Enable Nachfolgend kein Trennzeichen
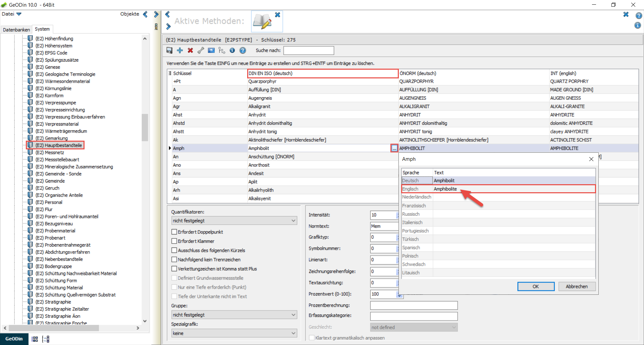Image resolution: width=644 pixels, height=345 pixels. pyautogui.click(x=174, y=259)
